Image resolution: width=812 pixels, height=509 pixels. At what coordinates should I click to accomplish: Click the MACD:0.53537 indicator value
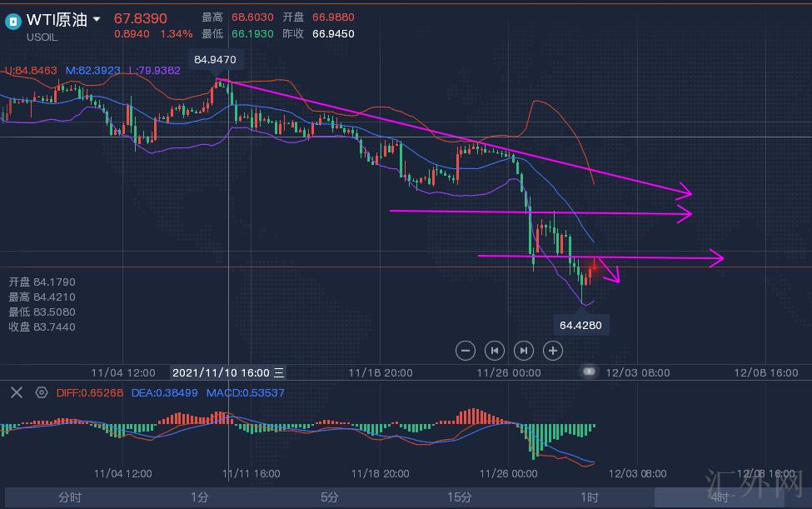(245, 393)
